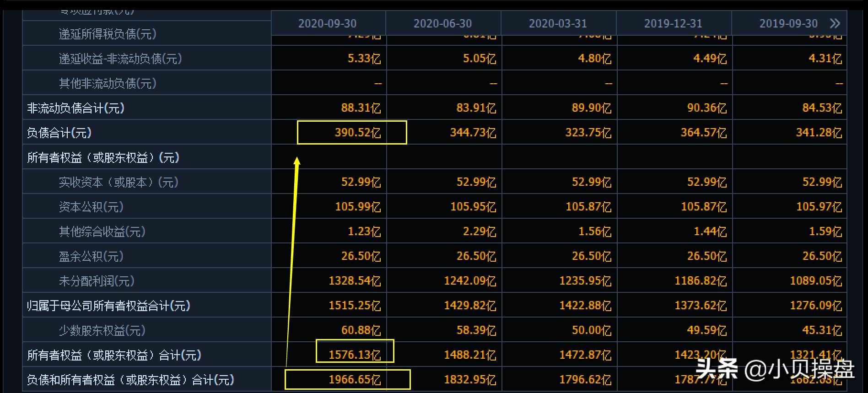Viewport: 868px width, 393px height.
Task: Click the 未分配利润(元) row label
Action: 97,281
